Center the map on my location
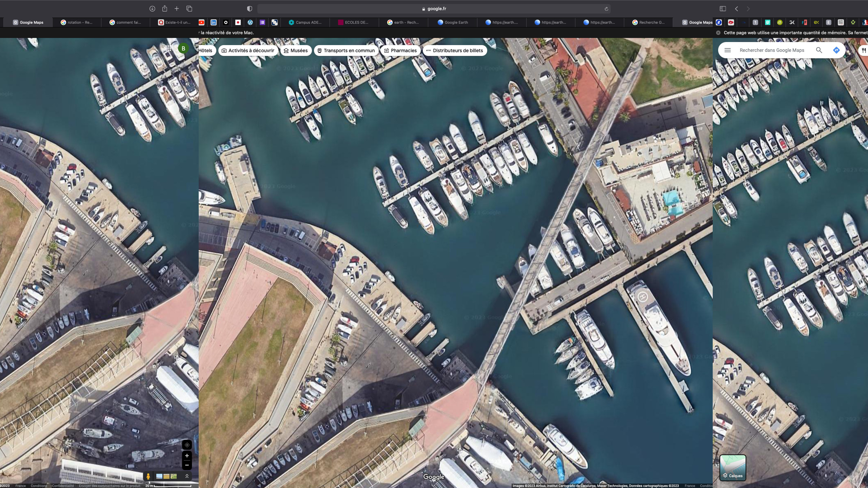868x488 pixels. (x=187, y=445)
